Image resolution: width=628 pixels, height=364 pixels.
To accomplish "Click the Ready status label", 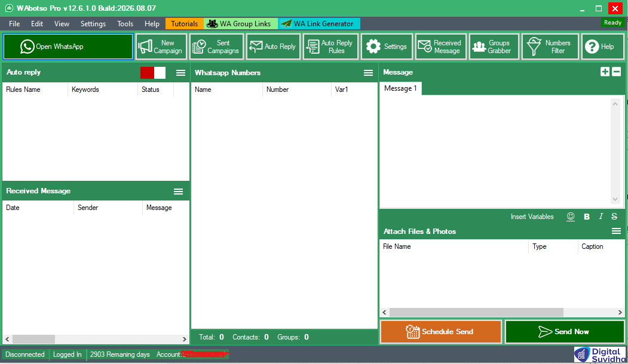I will point(613,23).
